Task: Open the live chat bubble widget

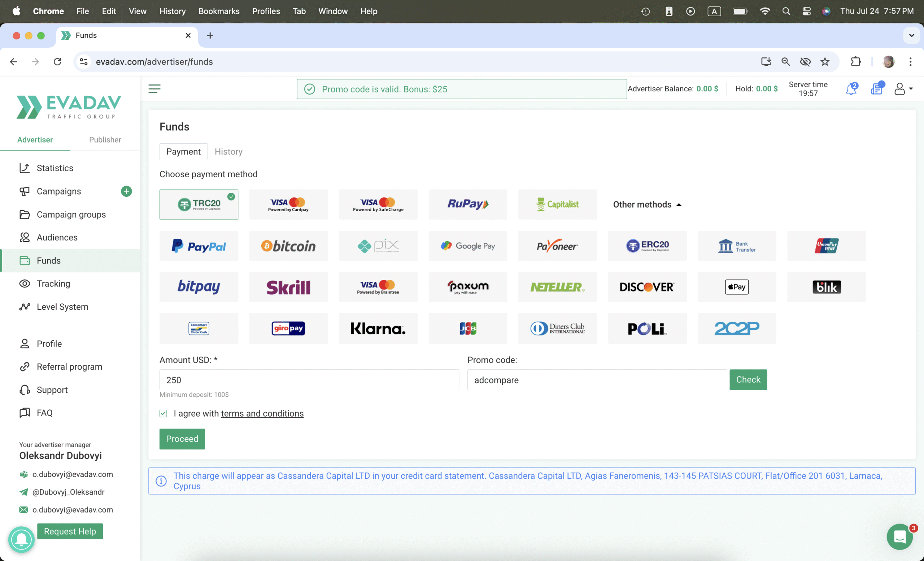Action: 899,536
